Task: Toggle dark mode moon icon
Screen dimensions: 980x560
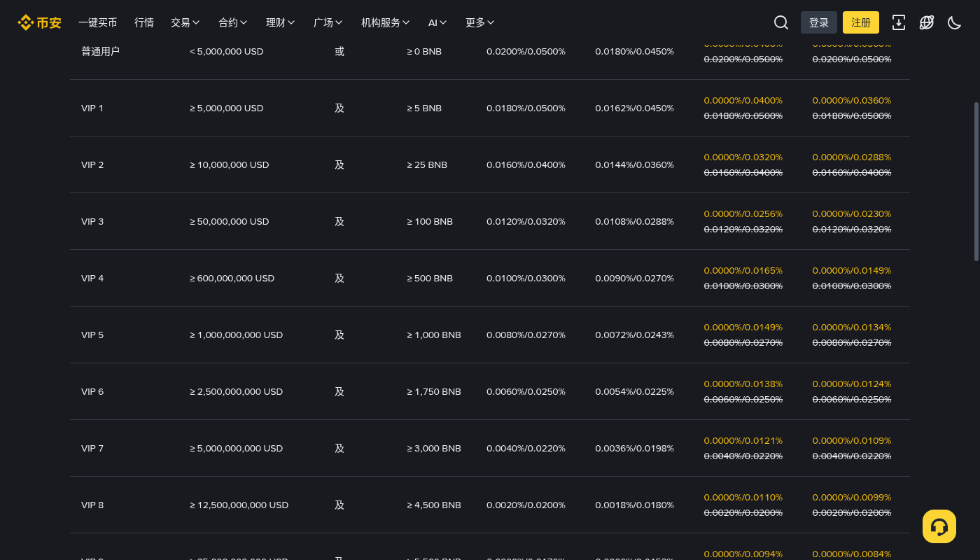Action: [x=954, y=22]
